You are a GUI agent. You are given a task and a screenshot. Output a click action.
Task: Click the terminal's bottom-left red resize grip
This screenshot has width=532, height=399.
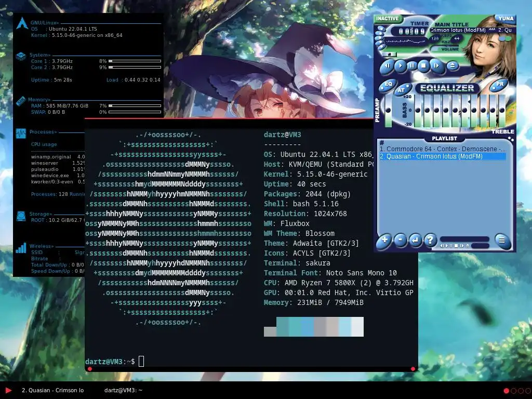[89, 369]
